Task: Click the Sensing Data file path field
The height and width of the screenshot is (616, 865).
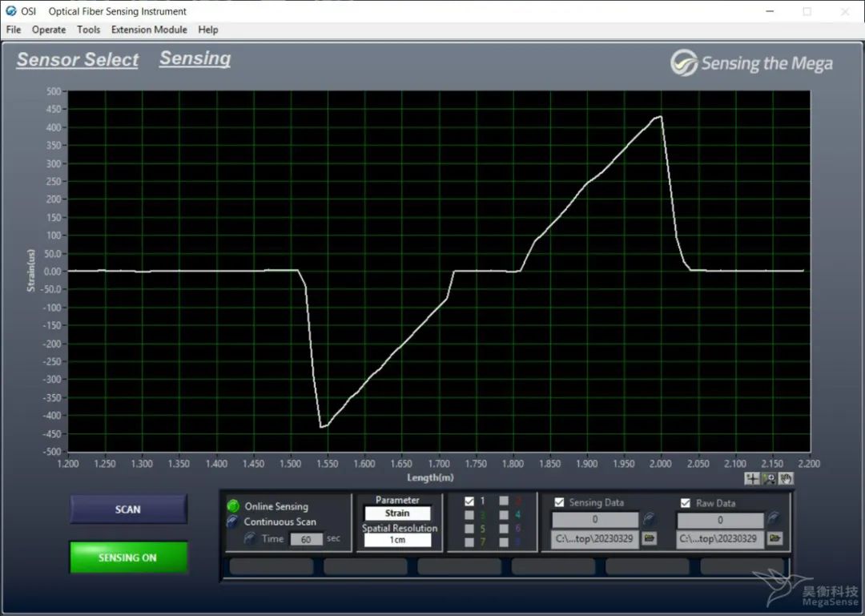Action: (595, 539)
